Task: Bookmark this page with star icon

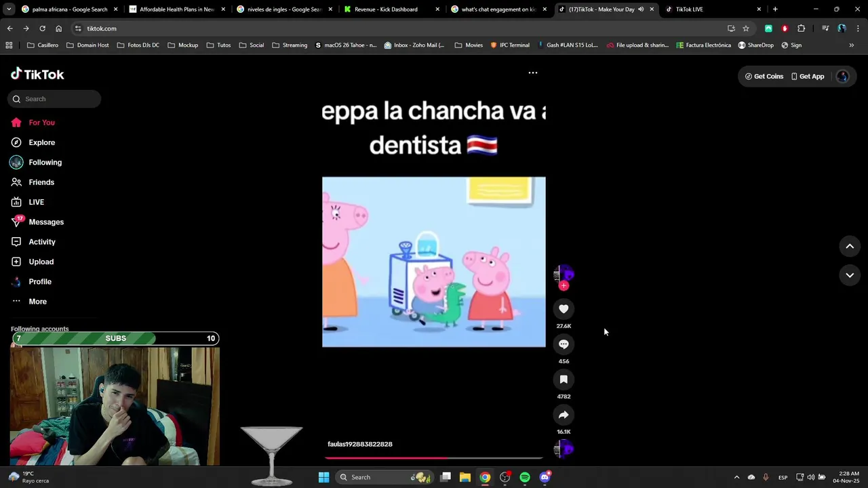Action: (x=746, y=28)
